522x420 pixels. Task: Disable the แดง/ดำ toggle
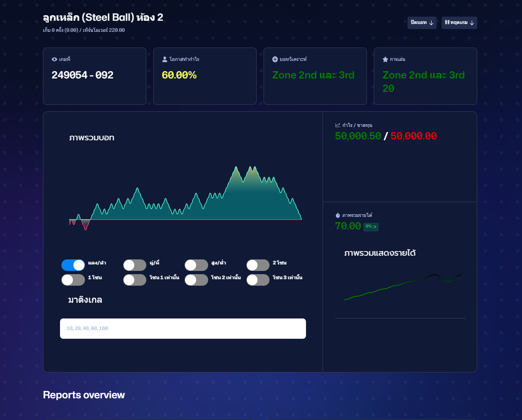(x=73, y=265)
